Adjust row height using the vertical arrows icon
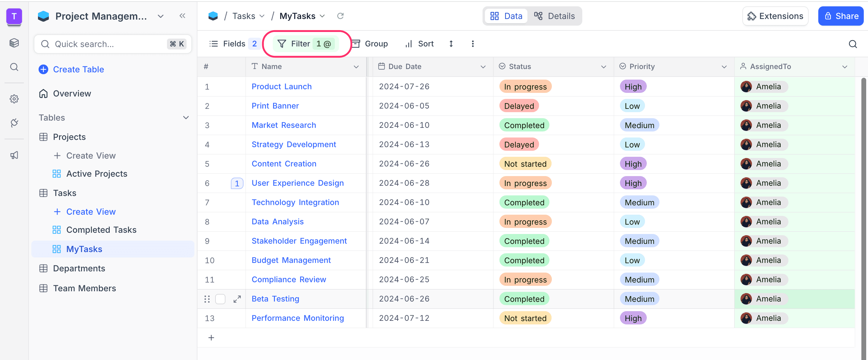Screen dimensions: 868x360 (451, 43)
